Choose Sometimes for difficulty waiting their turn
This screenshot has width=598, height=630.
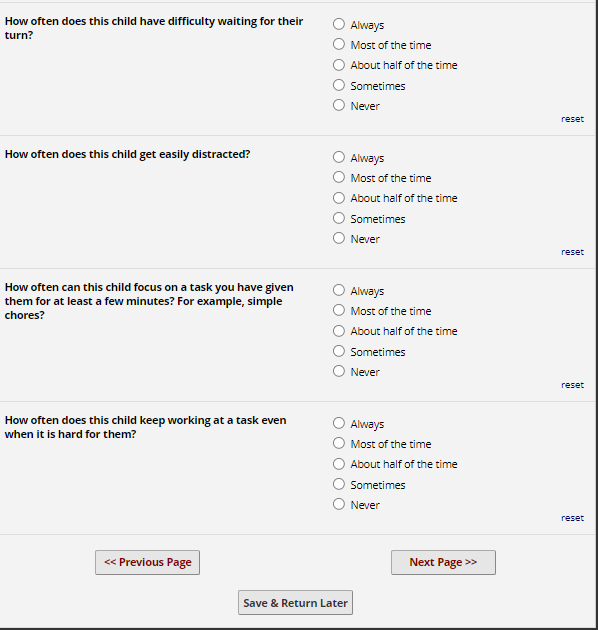[339, 85]
